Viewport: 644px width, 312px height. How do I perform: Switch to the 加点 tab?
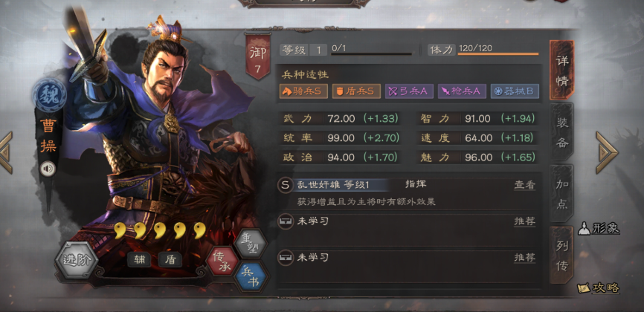tap(562, 193)
